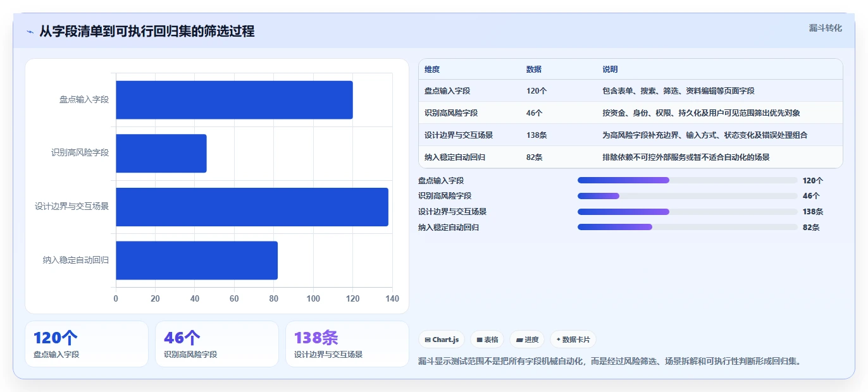The width and height of the screenshot is (868, 392).
Task: Click the 120个 value after the progress bar
Action: coord(813,180)
